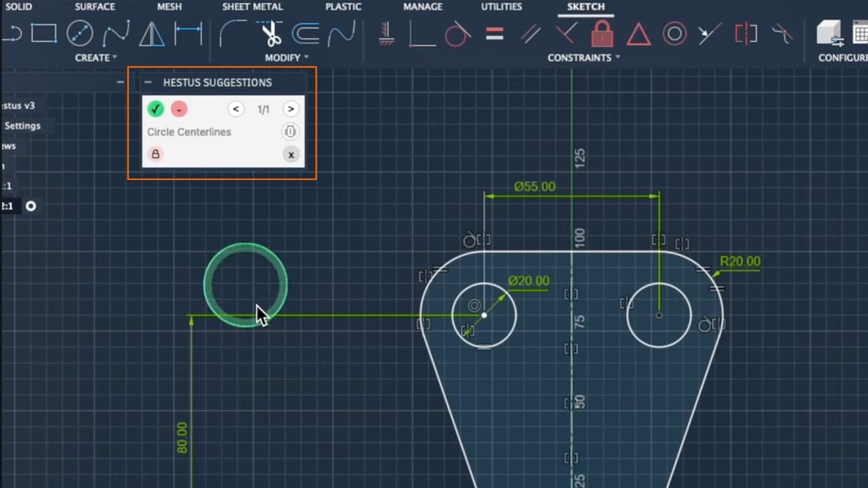The image size is (868, 488).
Task: Reject the suggestion with the red minus
Action: tap(179, 108)
